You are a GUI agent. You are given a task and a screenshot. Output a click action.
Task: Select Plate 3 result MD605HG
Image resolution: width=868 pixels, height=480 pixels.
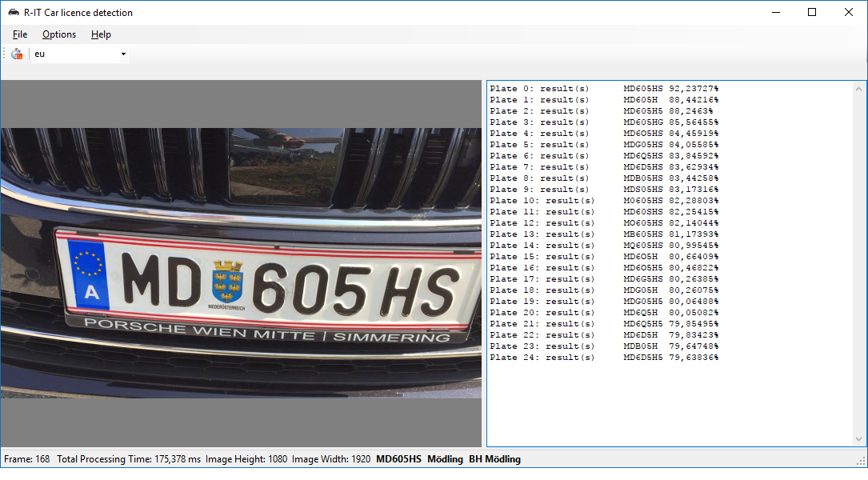point(604,122)
